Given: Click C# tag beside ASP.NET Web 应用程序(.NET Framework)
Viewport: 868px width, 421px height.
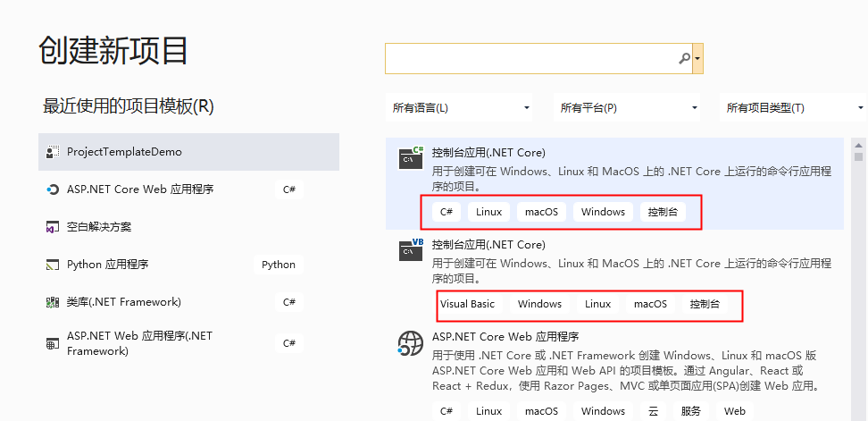Looking at the screenshot, I should (289, 343).
